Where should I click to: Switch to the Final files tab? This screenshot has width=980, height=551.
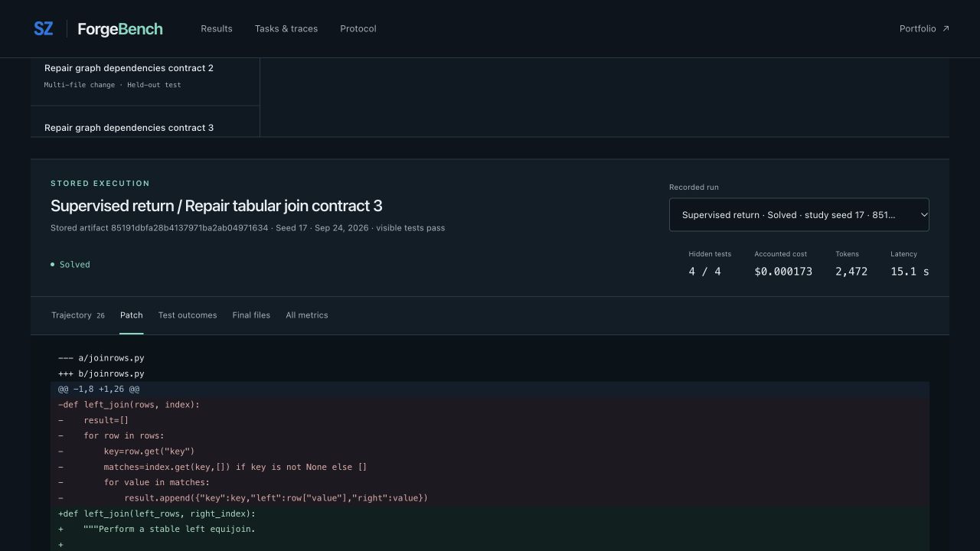pos(251,315)
